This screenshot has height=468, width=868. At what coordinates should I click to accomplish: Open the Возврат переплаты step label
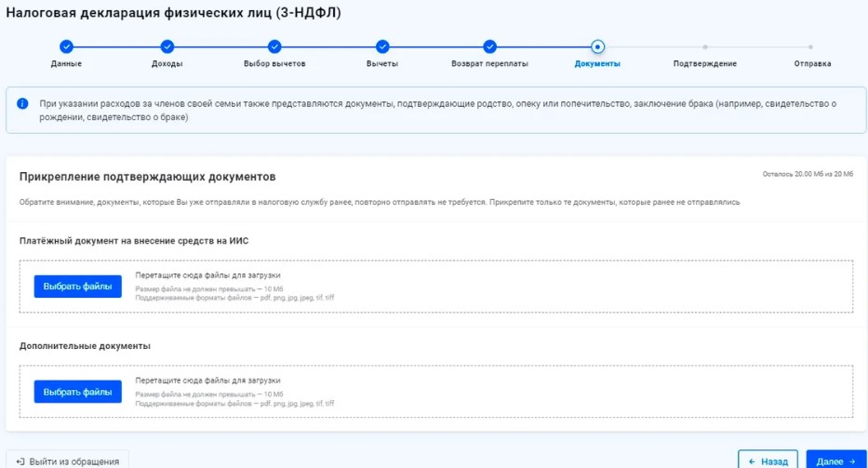(489, 63)
